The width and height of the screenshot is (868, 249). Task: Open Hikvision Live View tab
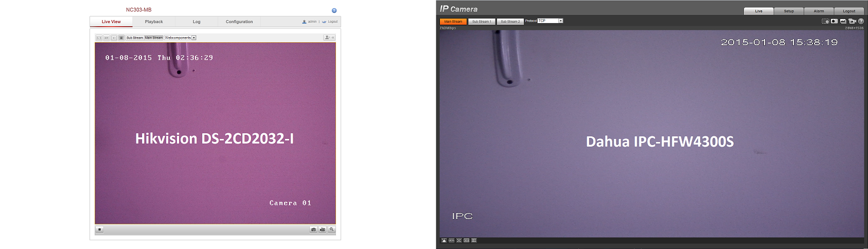(x=111, y=22)
